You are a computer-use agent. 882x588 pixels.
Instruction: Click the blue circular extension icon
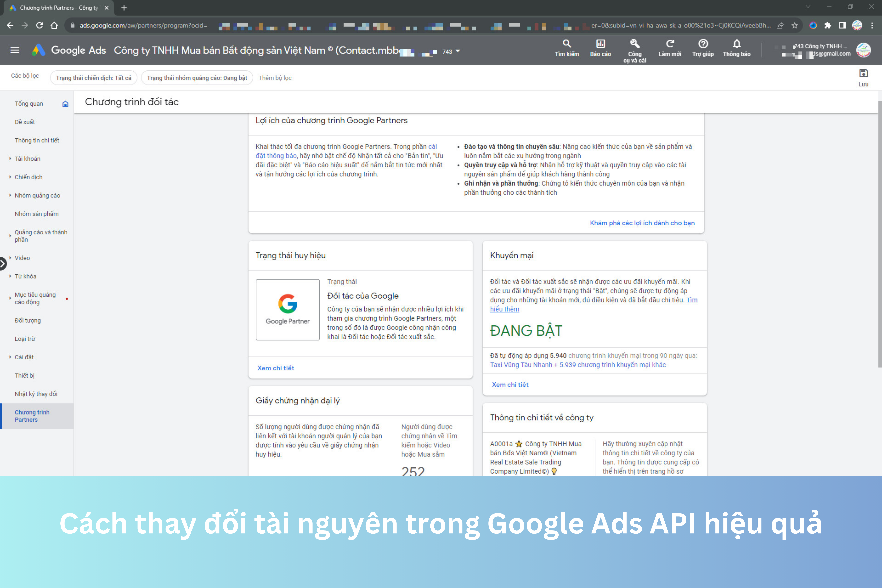click(813, 25)
